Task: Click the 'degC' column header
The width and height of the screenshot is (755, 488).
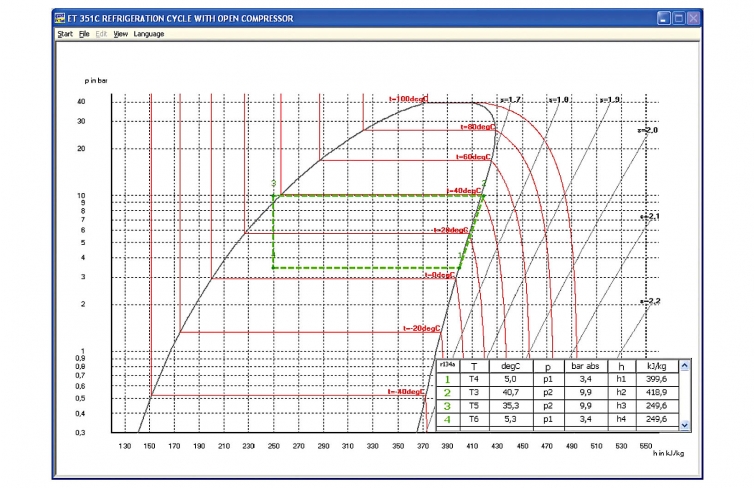Action: point(510,366)
